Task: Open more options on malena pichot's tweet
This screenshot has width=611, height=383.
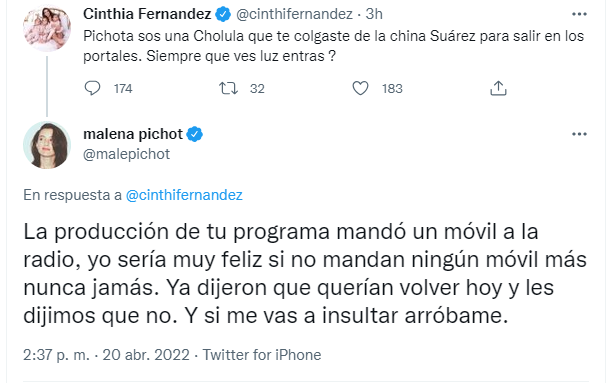Action: [579, 134]
